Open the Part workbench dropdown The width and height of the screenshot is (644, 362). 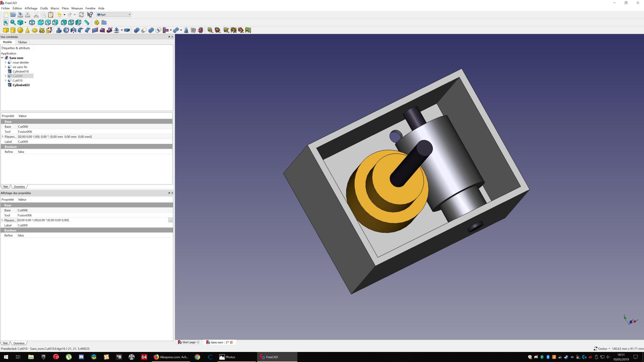coord(114,14)
